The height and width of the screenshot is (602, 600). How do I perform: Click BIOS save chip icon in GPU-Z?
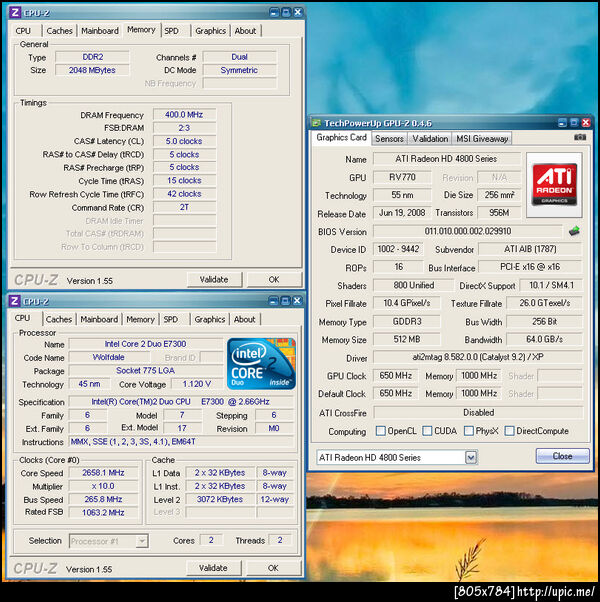pos(574,231)
